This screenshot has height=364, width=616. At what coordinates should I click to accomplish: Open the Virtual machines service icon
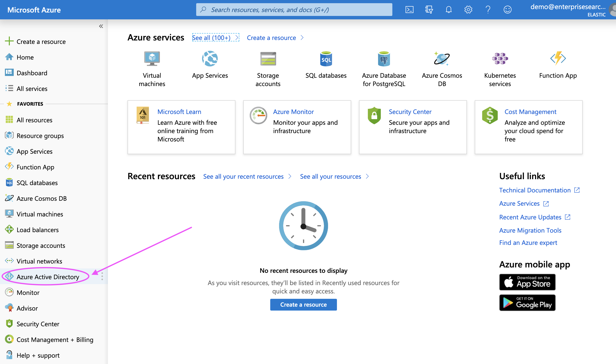coord(152,59)
